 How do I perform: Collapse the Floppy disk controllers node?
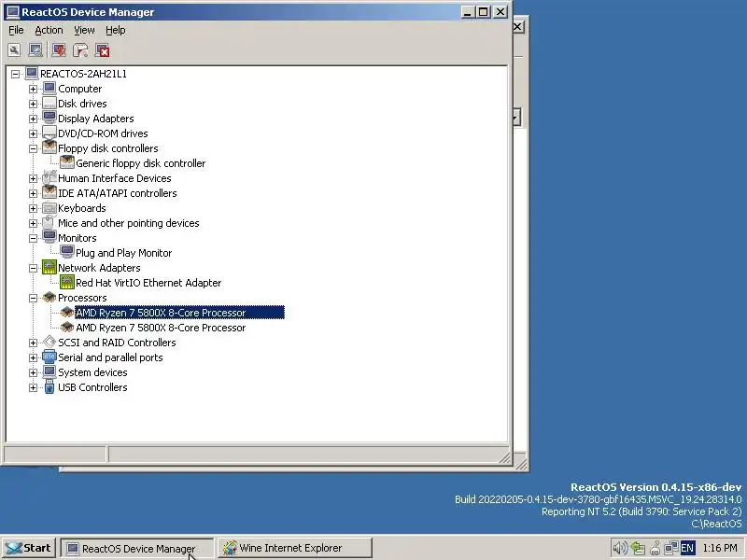[x=33, y=148]
